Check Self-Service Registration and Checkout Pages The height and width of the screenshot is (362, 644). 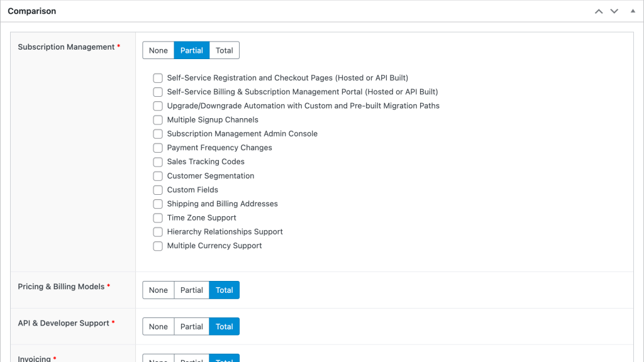click(x=158, y=78)
